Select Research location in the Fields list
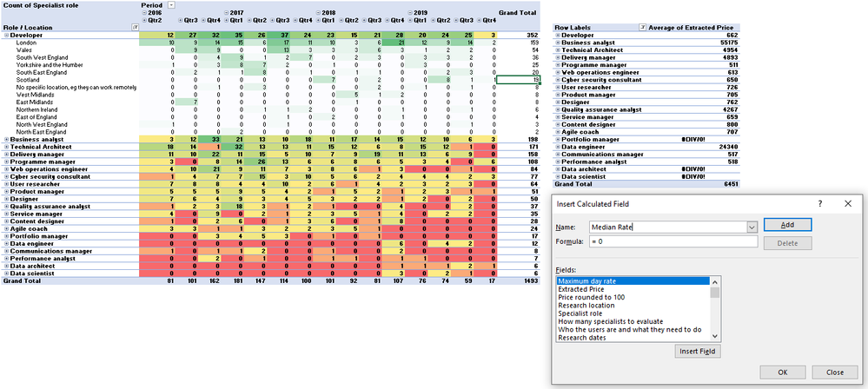The height and width of the screenshot is (389, 868). tap(633, 305)
